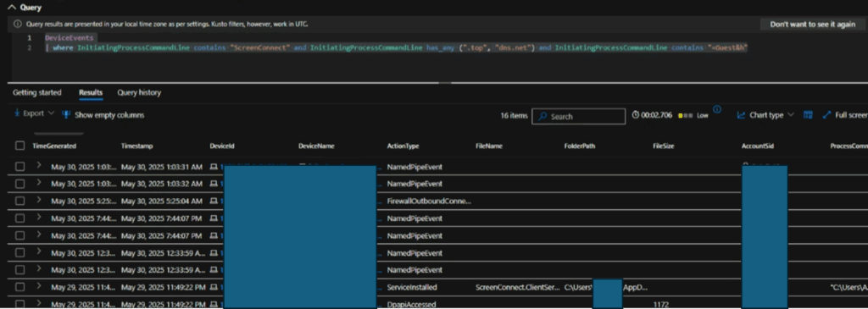The image size is (868, 309).
Task: Open Full screen view
Action: tap(845, 115)
